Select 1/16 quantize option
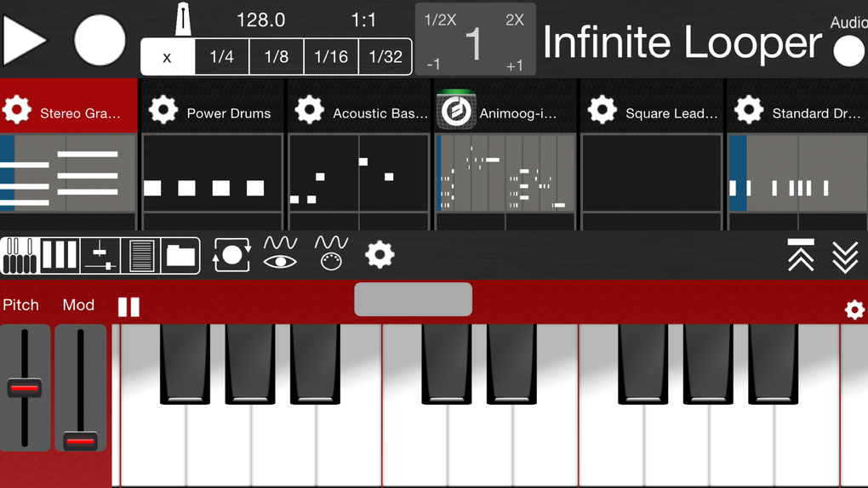Viewport: 868px width, 488px height. pos(331,57)
